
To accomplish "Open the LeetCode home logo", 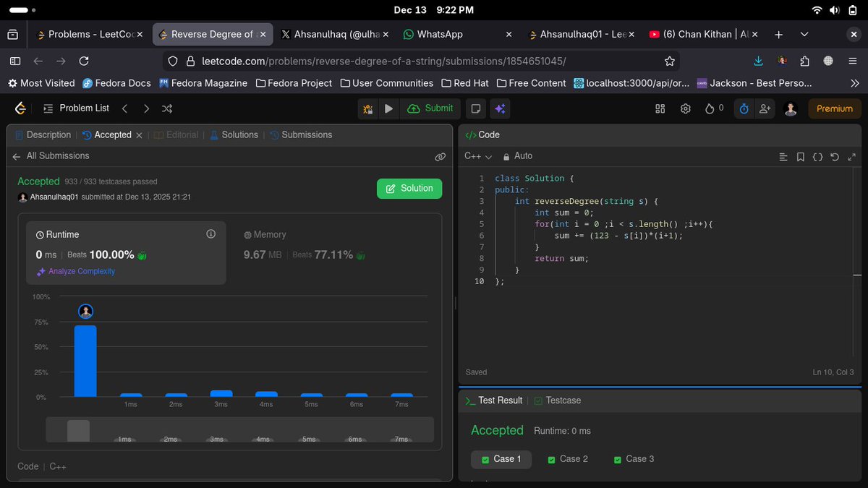I will (21, 108).
